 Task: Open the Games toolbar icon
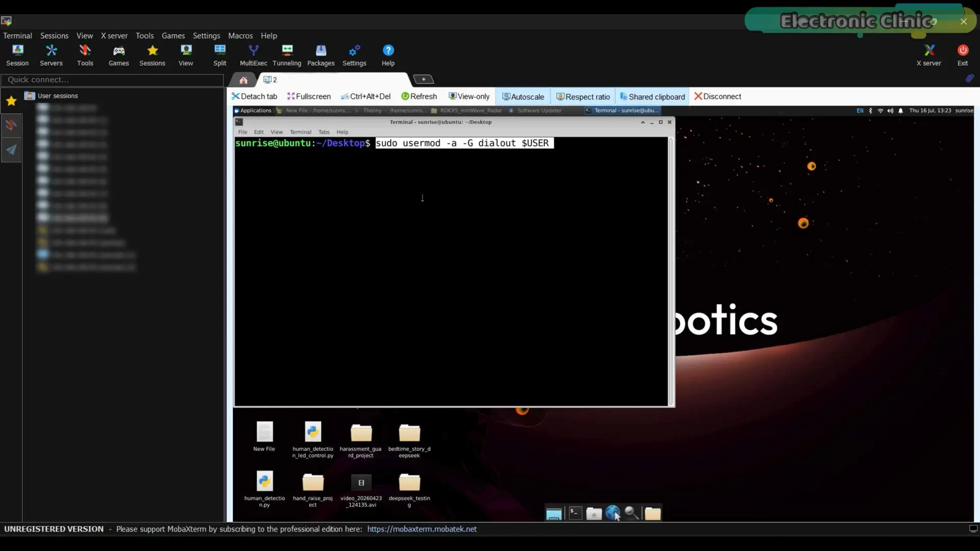tap(118, 55)
